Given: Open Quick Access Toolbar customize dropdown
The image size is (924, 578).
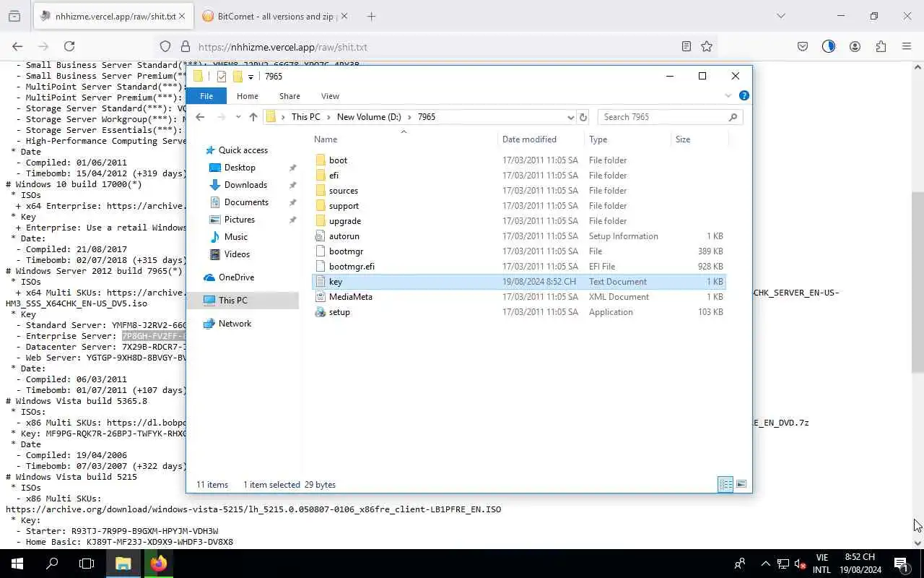Looking at the screenshot, I should coord(250,77).
